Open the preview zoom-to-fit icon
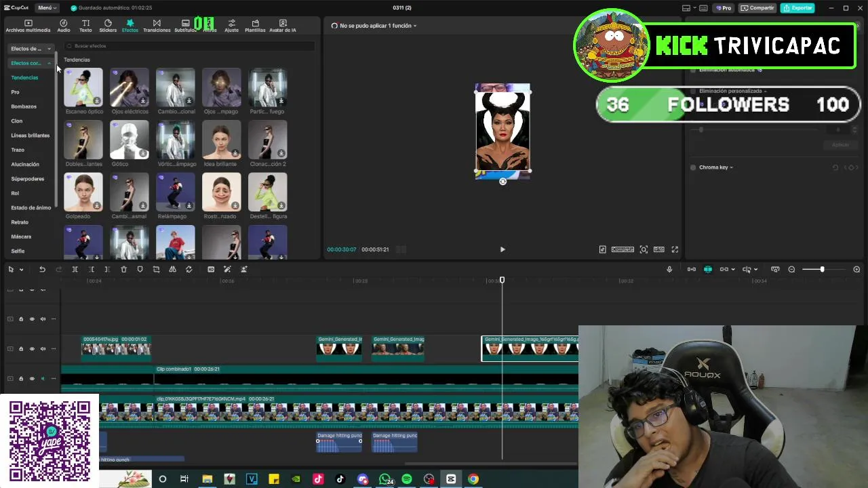This screenshot has width=868, height=488. (644, 249)
